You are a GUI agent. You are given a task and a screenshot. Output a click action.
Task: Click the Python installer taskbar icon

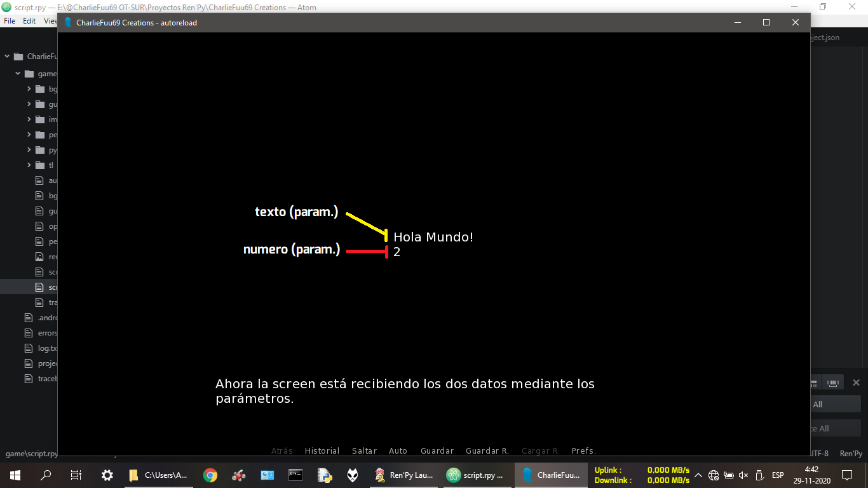point(325,475)
